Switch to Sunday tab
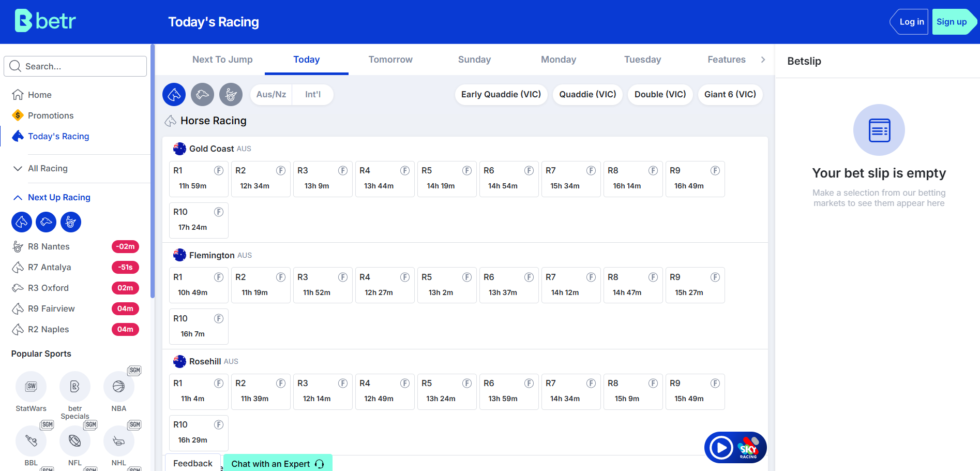The image size is (980, 471). tap(474, 60)
